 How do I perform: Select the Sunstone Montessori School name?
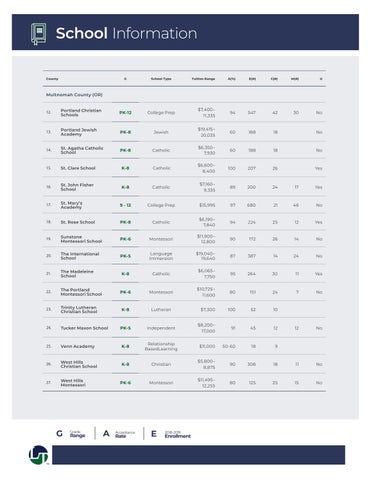[x=81, y=239]
